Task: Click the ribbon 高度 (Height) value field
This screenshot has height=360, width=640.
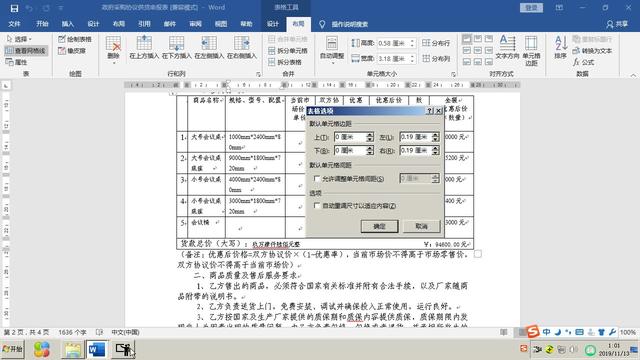Action: click(x=393, y=43)
